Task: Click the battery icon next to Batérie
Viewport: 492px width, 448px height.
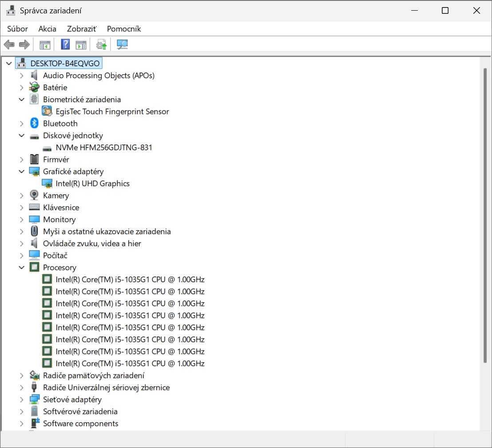Action: point(34,88)
